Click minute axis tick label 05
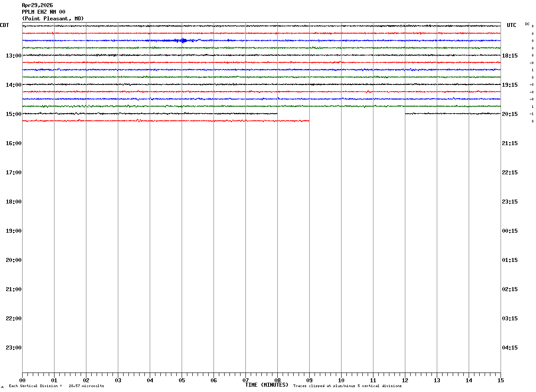Image resolution: width=536 pixels, height=392 pixels. point(182,380)
